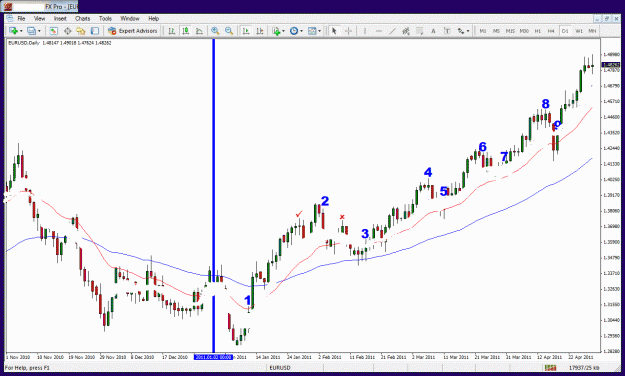
Task: Switch to H1 timeframe
Action: point(538,31)
